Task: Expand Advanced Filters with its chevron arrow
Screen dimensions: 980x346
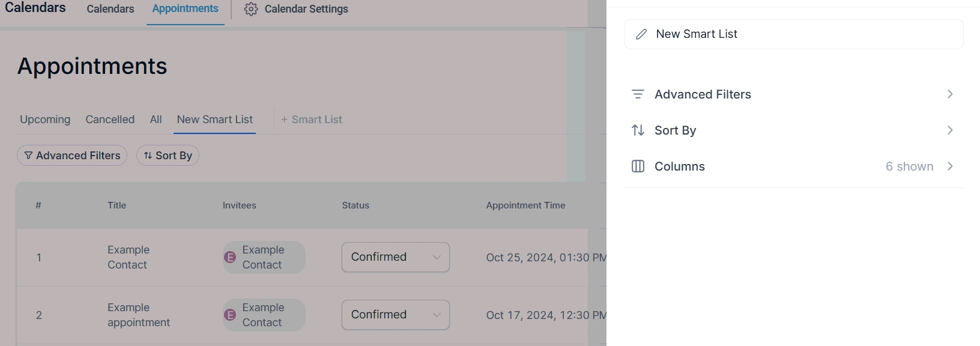Action: coord(950,94)
